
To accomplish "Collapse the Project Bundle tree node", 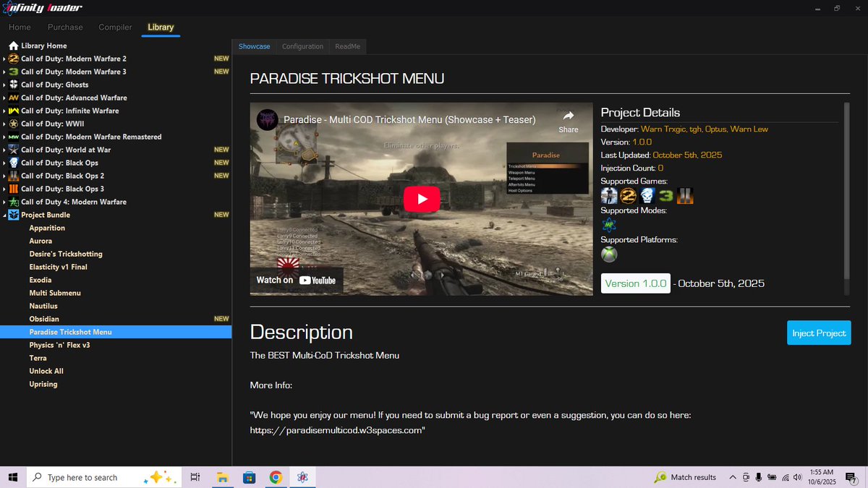I will pos(4,215).
